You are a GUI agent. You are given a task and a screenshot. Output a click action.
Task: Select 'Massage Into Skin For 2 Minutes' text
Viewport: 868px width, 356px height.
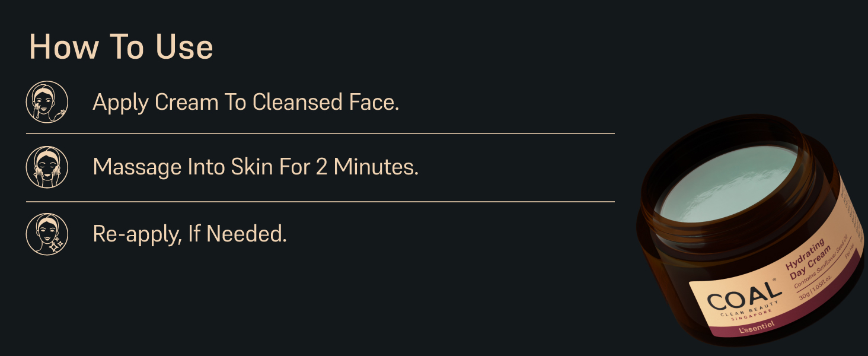256,167
